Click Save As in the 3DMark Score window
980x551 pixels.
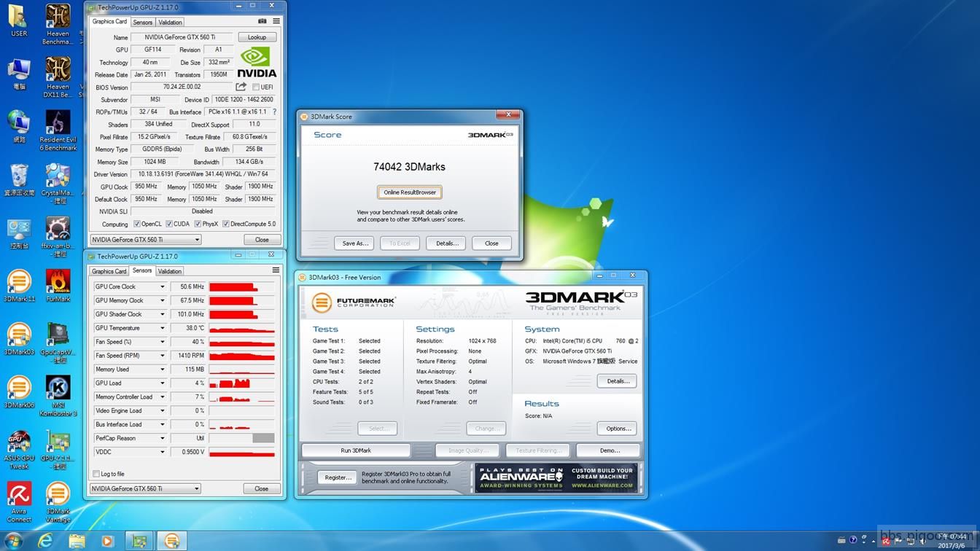355,243
